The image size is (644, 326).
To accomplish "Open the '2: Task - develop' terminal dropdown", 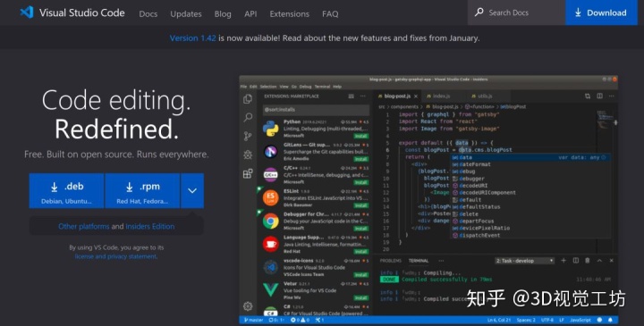I will (x=525, y=261).
